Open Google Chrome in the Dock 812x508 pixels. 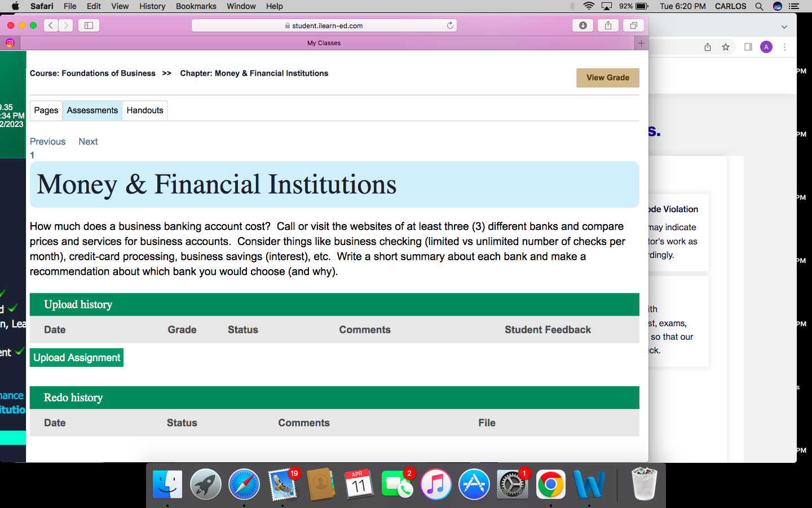[551, 484]
